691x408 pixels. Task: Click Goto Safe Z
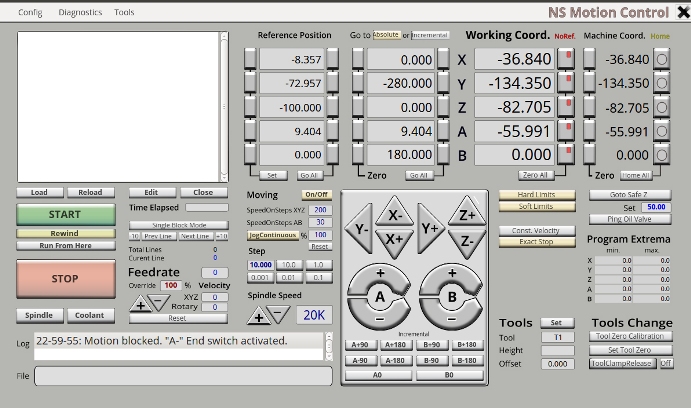point(630,195)
